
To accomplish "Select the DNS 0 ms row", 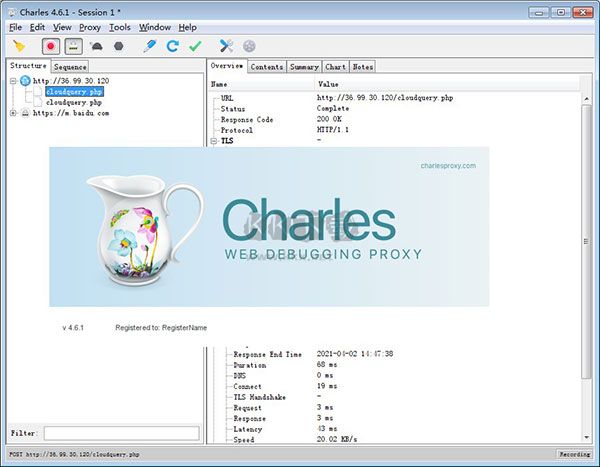I will pyautogui.click(x=394, y=376).
